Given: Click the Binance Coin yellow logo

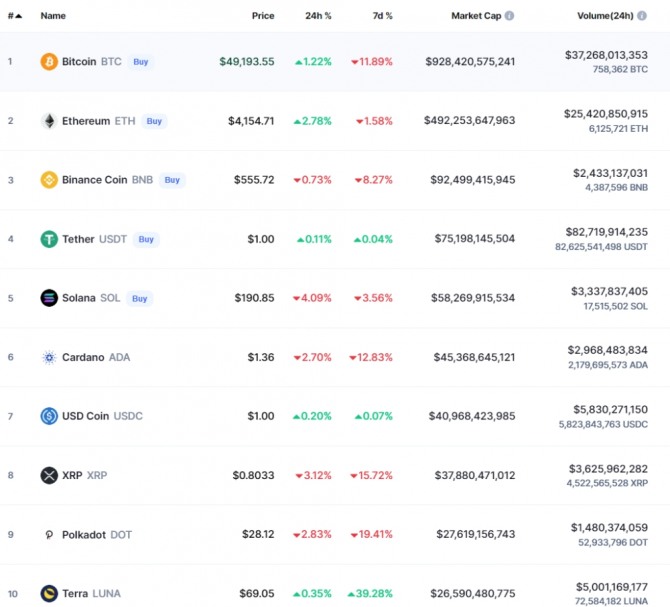Looking at the screenshot, I should click(x=49, y=180).
